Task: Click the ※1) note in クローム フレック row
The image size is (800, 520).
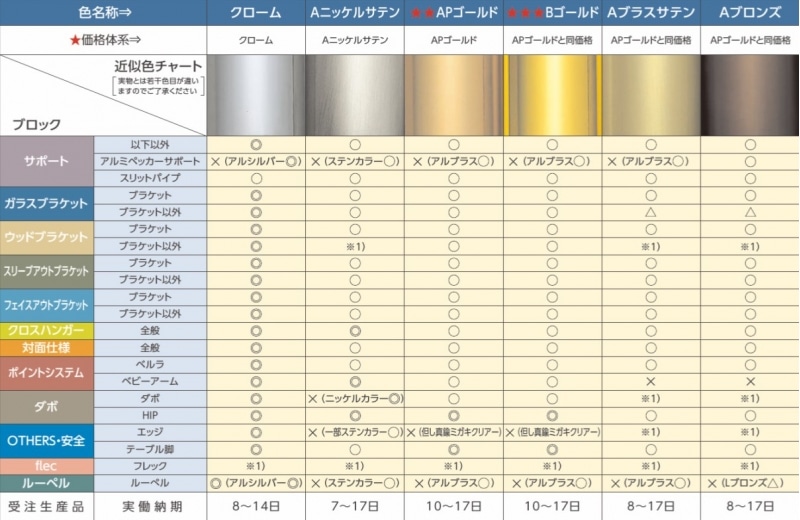Action: click(255, 465)
